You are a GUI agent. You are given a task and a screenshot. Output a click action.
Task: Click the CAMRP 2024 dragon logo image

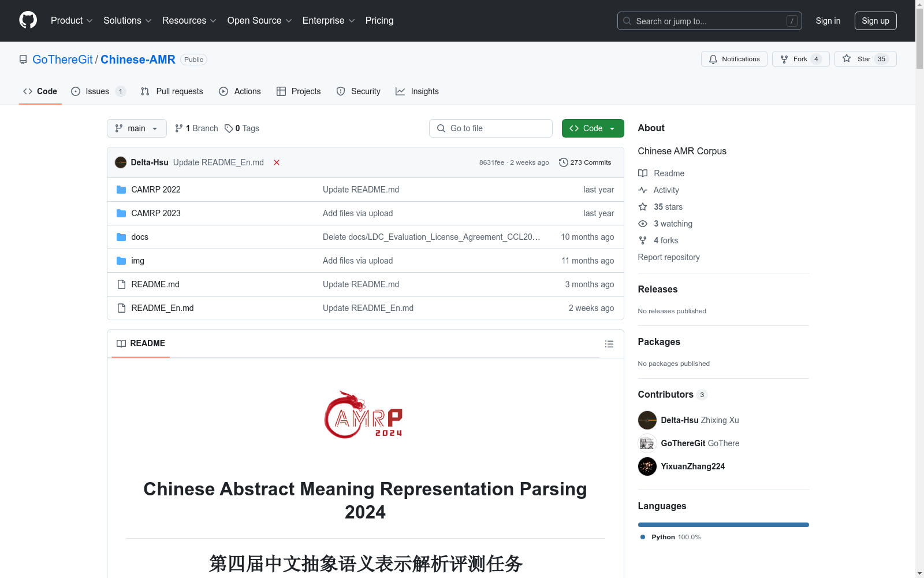tap(363, 415)
